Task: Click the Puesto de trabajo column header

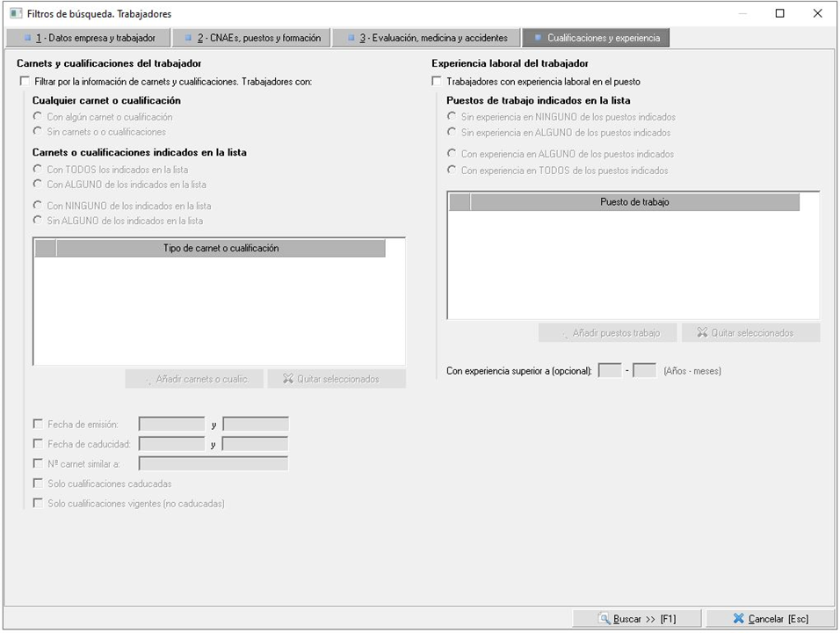Action: click(634, 202)
